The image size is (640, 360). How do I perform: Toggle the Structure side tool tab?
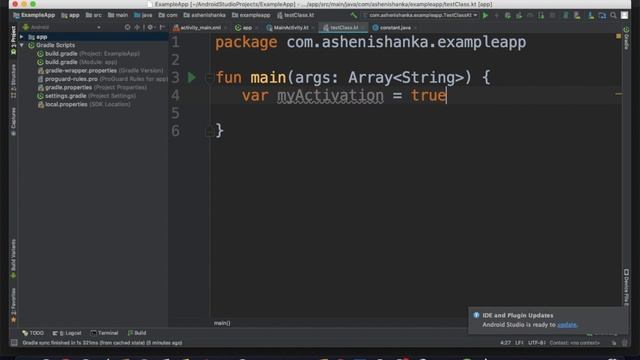point(13,81)
